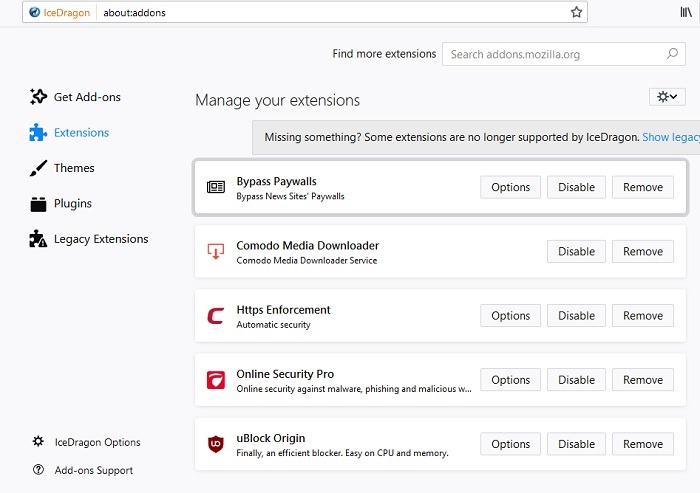Open Options for Online Security Pro
The image size is (700, 493).
click(x=510, y=380)
